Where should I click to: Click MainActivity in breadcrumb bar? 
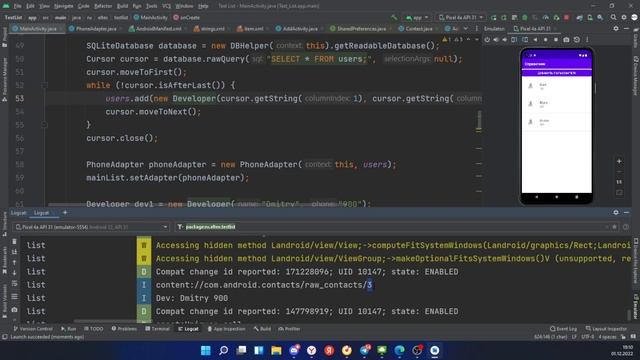[x=151, y=18]
